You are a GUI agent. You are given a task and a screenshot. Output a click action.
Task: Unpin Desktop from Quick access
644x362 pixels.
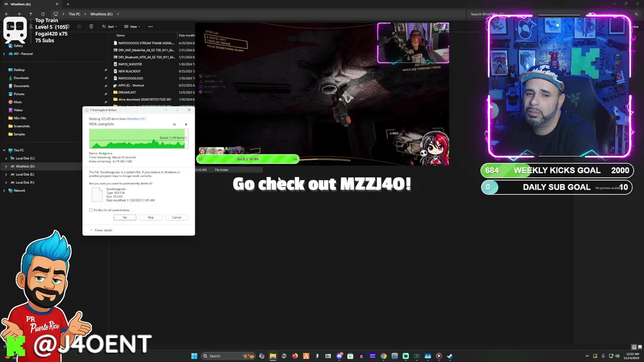point(106,70)
